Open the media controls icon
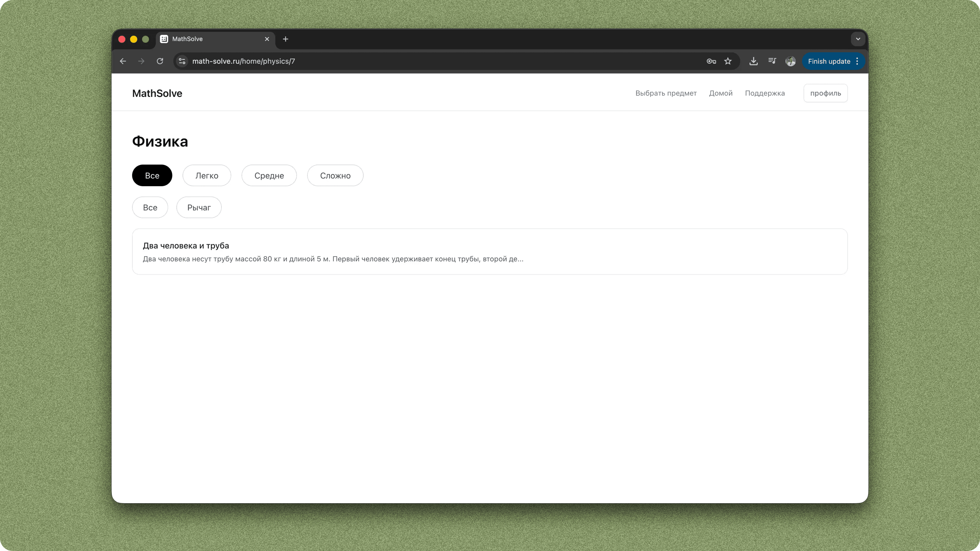The width and height of the screenshot is (980, 551). tap(772, 61)
